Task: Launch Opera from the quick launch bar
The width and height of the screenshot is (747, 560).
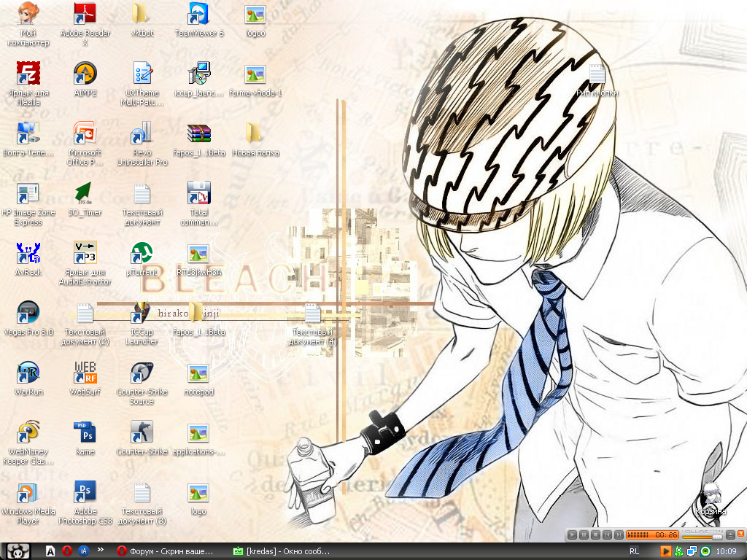Action: pos(66,551)
